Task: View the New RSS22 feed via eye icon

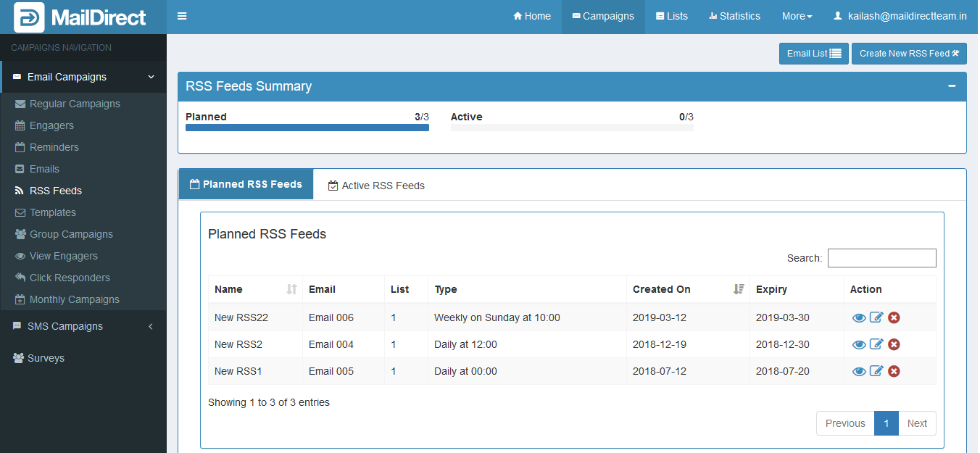Action: pyautogui.click(x=859, y=317)
